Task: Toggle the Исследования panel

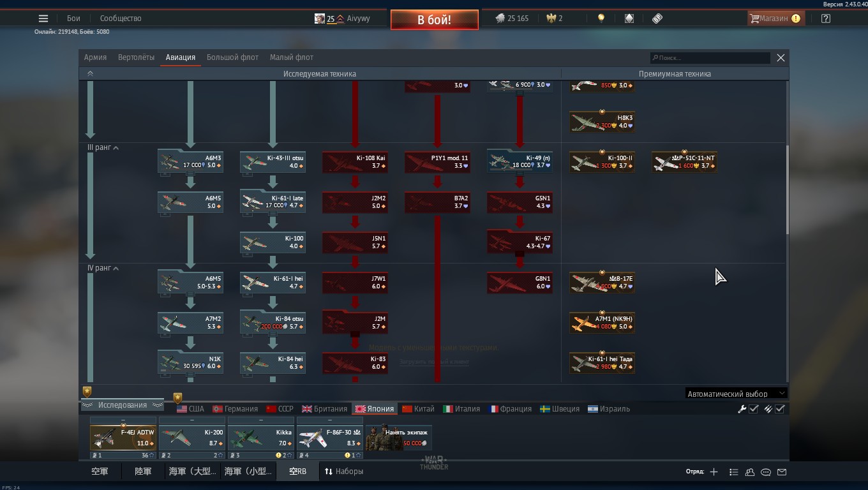Action: tap(122, 405)
